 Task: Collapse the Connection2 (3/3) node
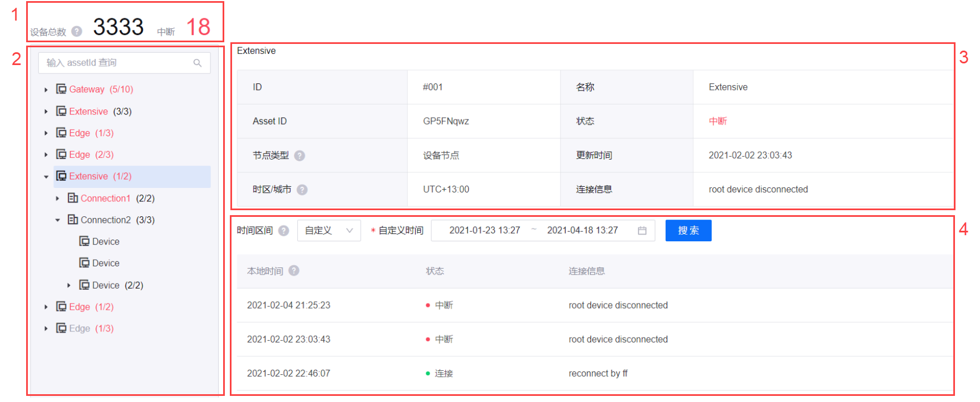point(57,220)
